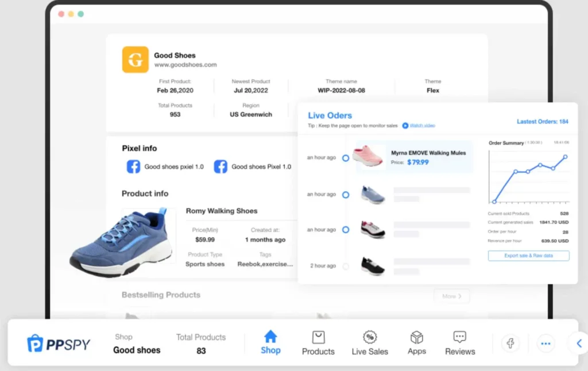Viewport: 588px width, 371px height.
Task: Click the red window close dot
Action: point(61,14)
